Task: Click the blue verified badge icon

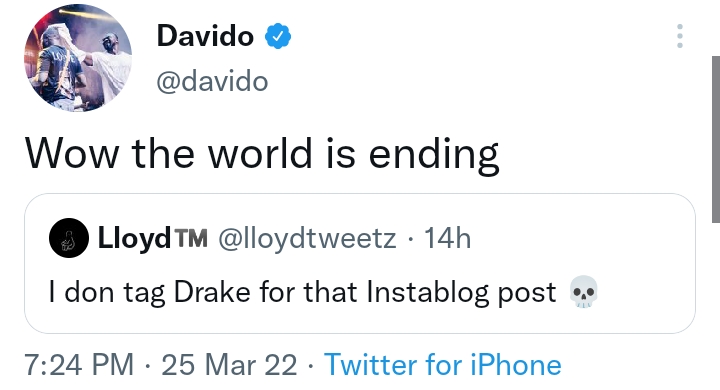Action: (x=278, y=36)
